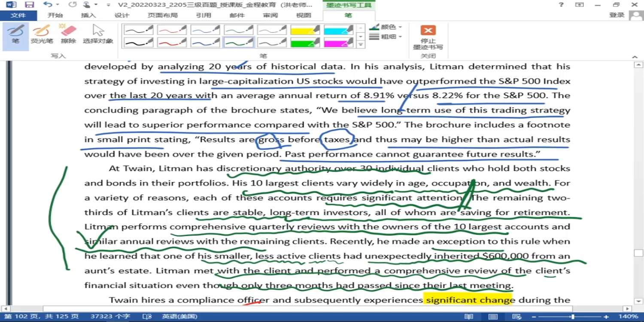Select the Highlighter (荧光笔) tool
The width and height of the screenshot is (644, 322).
tap(42, 34)
